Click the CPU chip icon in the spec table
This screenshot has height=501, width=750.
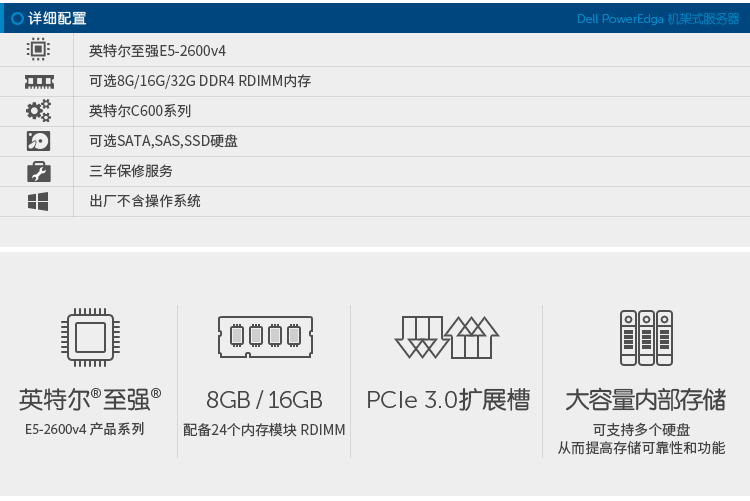click(x=38, y=50)
